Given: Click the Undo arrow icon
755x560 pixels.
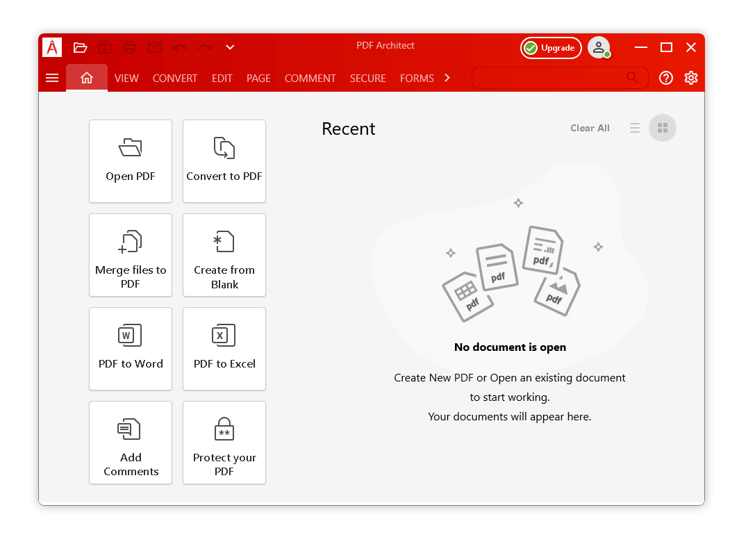Looking at the screenshot, I should click(179, 49).
